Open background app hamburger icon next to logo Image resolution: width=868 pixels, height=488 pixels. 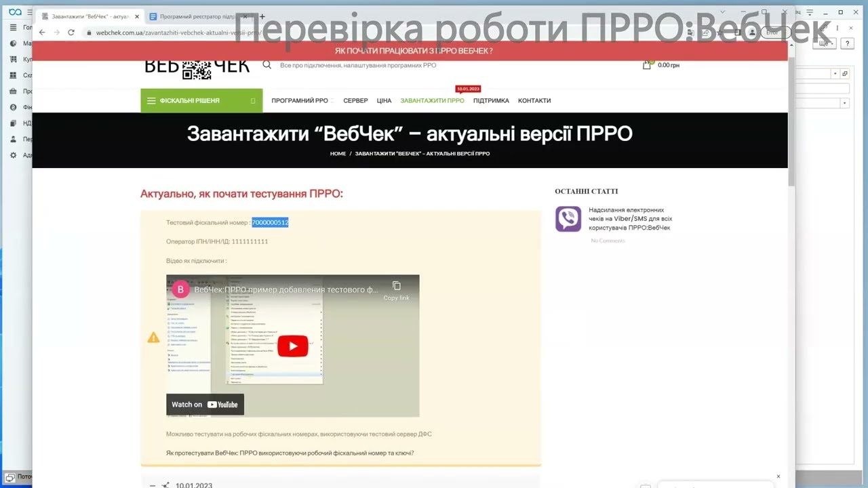tap(30, 12)
